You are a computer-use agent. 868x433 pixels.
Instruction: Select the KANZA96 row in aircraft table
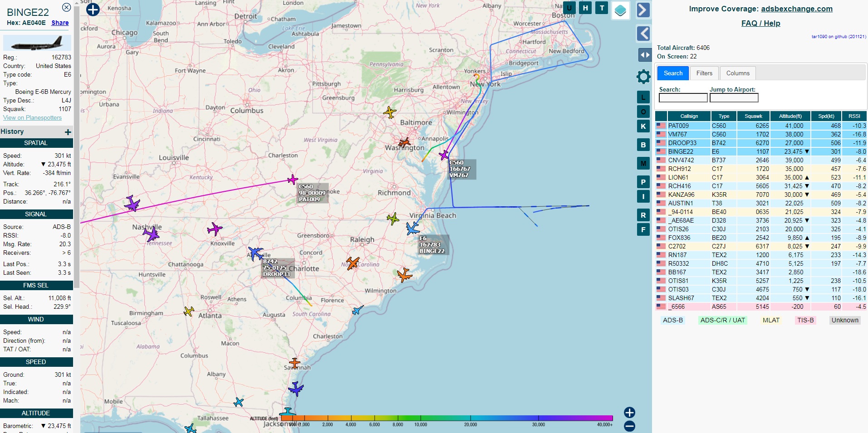761,195
